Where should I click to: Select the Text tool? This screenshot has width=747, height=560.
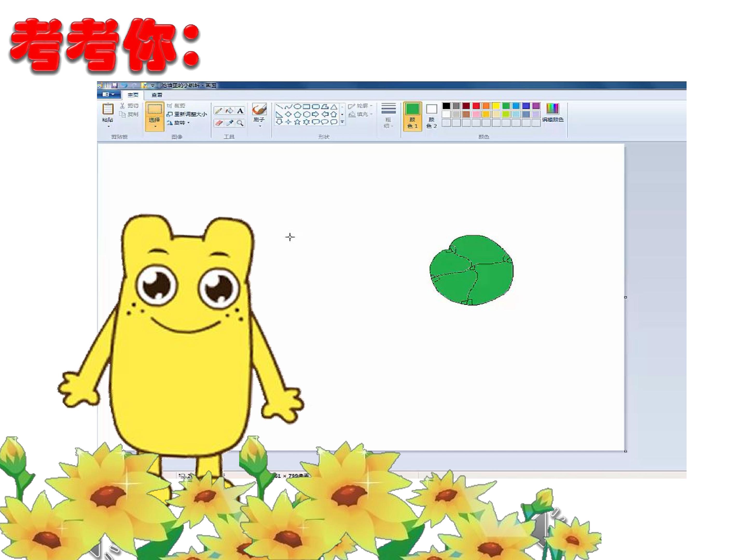[240, 111]
